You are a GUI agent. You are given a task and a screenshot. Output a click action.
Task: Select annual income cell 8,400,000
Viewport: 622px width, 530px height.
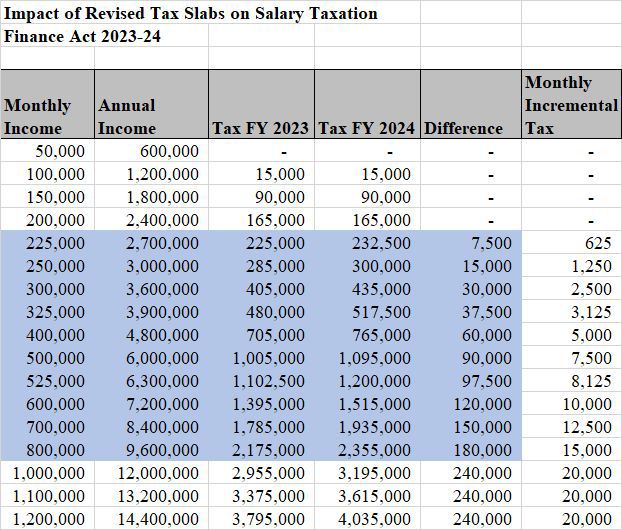(152, 426)
